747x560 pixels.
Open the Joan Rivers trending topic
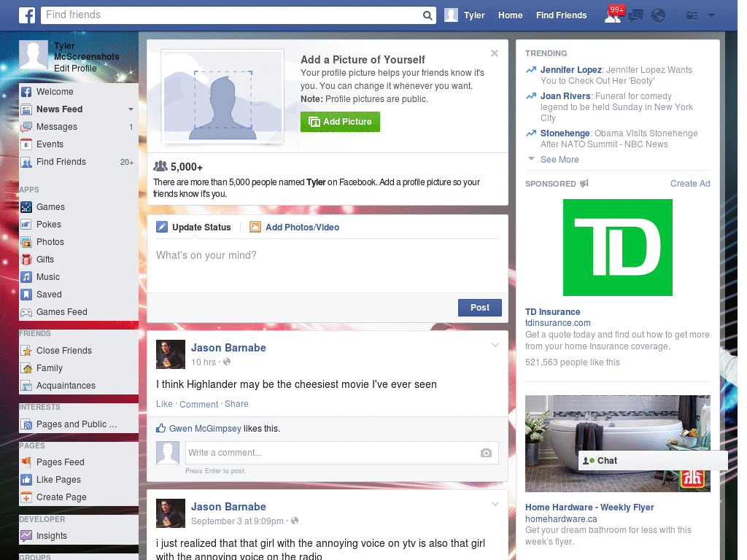tap(565, 96)
